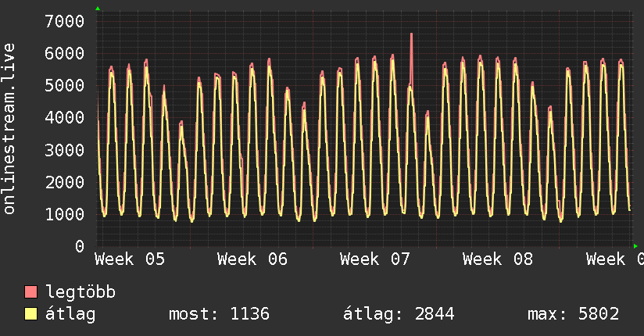644x336 pixels.
Task: Click the 7000 y-axis value
Action: [x=65, y=21]
